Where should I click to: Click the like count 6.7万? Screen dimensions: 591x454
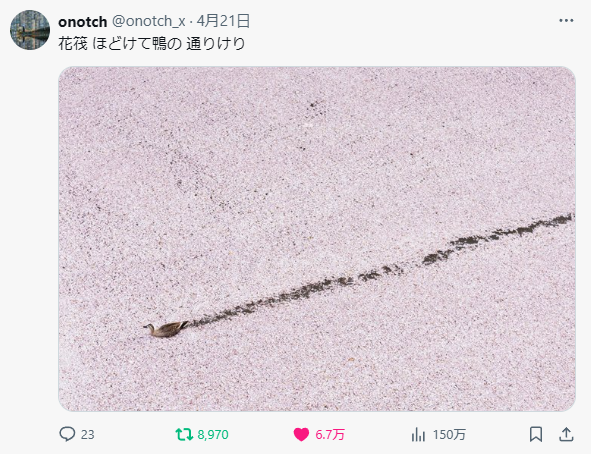coord(330,435)
